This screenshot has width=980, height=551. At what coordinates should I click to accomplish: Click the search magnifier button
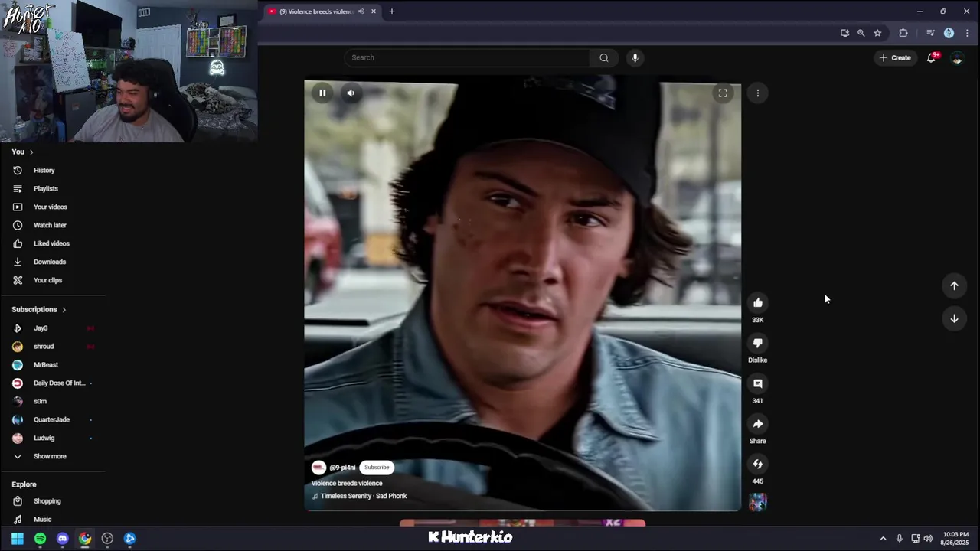[x=604, y=57]
